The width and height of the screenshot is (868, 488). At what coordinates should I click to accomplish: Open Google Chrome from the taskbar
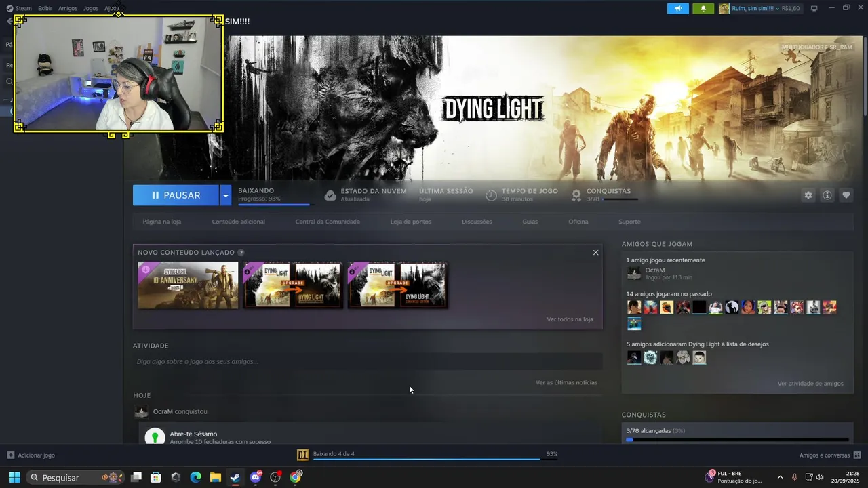(x=295, y=477)
